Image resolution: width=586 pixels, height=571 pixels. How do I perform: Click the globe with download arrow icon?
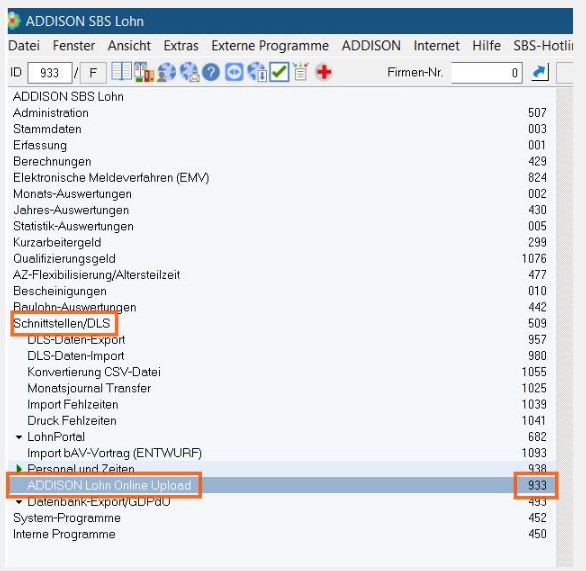click(x=257, y=72)
